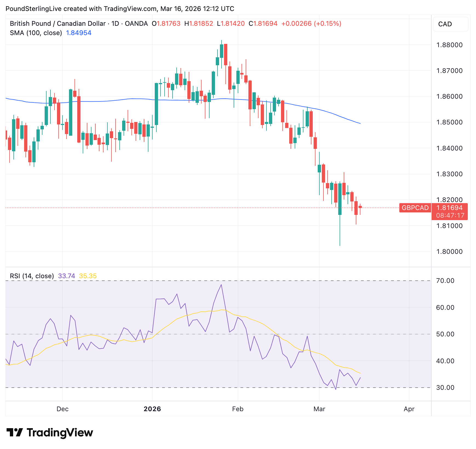Click the TradingView logo icon
This screenshot has width=476, height=449.
point(15,432)
